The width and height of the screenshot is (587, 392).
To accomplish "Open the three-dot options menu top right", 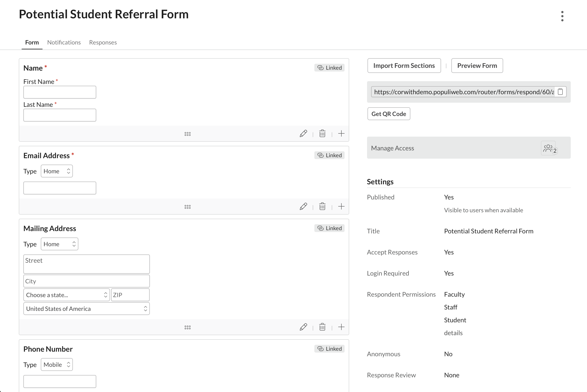I will coord(562,16).
